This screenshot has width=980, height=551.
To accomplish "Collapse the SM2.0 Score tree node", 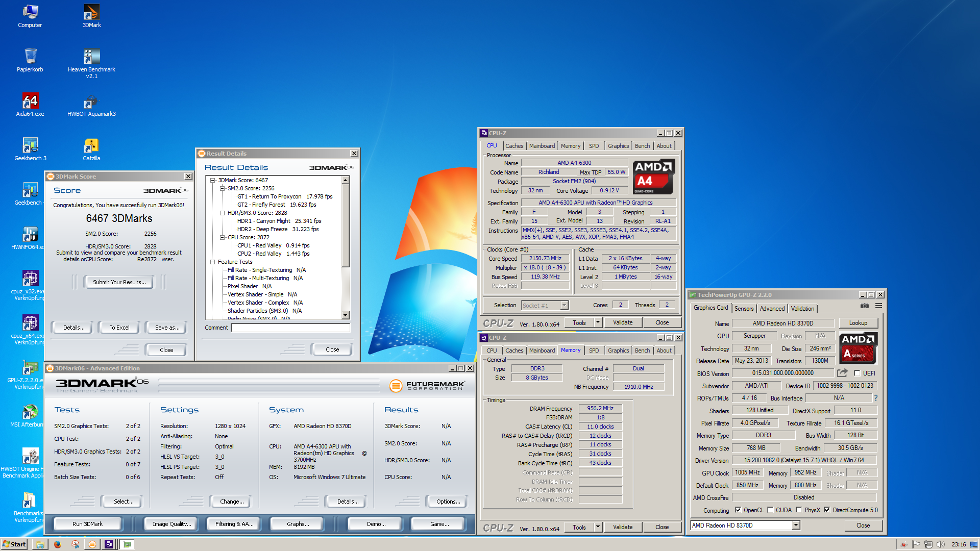I will pyautogui.click(x=222, y=188).
